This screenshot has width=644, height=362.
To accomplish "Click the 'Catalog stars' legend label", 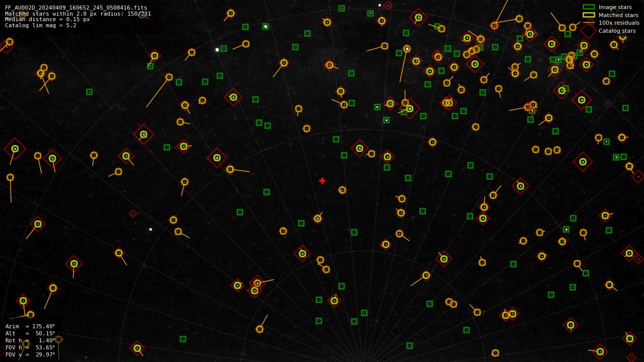I will 617,31.
